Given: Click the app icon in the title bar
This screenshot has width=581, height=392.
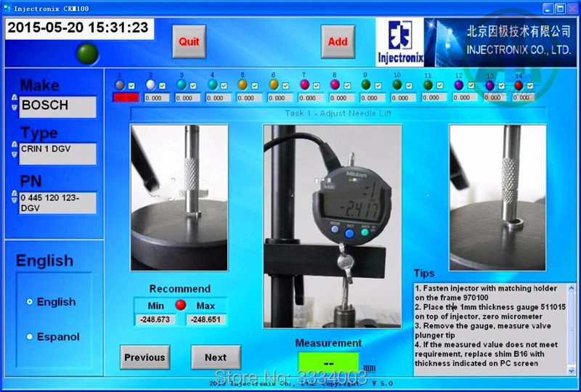Looking at the screenshot, I should pos(7,8).
